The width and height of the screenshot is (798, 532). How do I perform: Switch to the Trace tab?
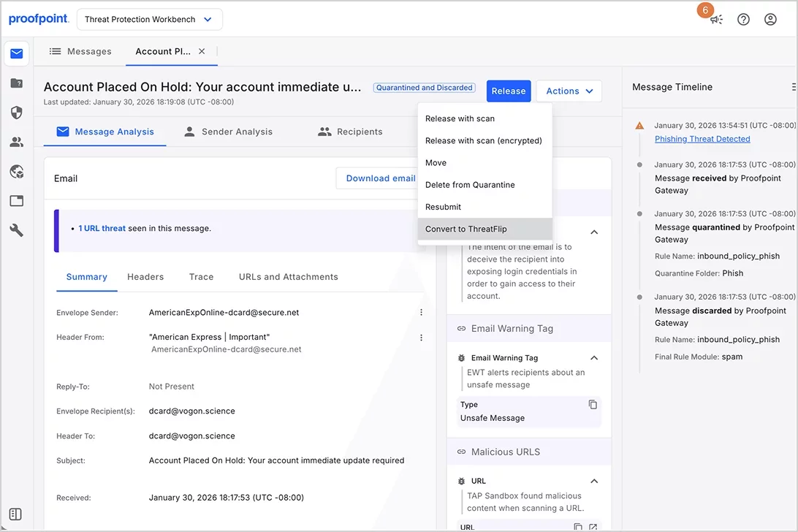click(x=201, y=277)
